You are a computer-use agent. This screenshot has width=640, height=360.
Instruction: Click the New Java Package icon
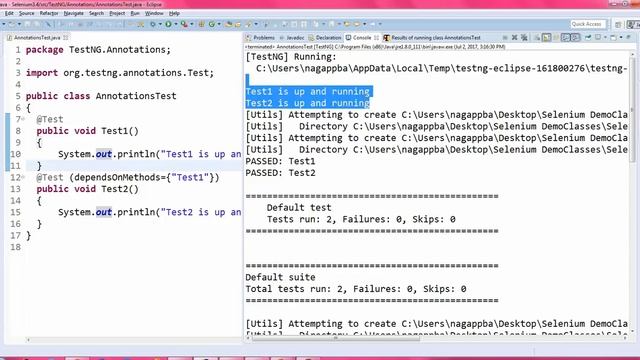click(201, 24)
